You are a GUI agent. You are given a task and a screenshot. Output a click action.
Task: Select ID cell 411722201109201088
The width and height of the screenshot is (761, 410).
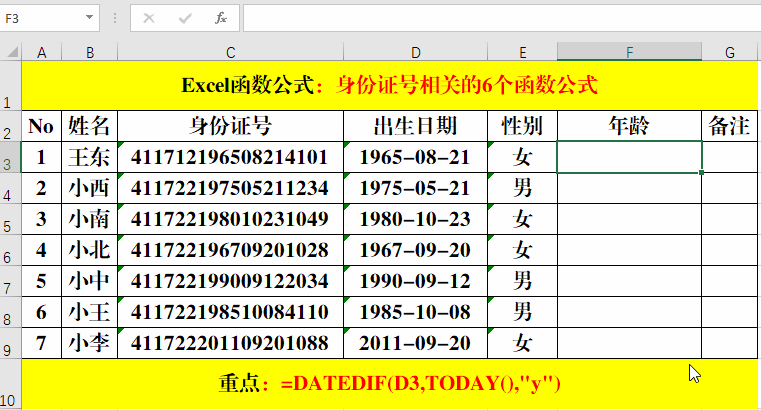pos(231,343)
